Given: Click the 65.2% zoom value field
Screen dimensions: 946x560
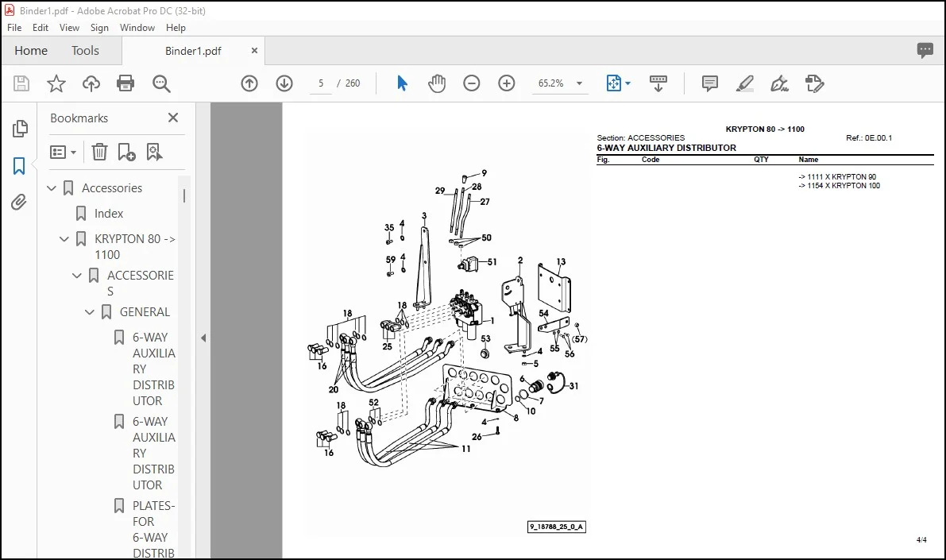Looking at the screenshot, I should 550,83.
